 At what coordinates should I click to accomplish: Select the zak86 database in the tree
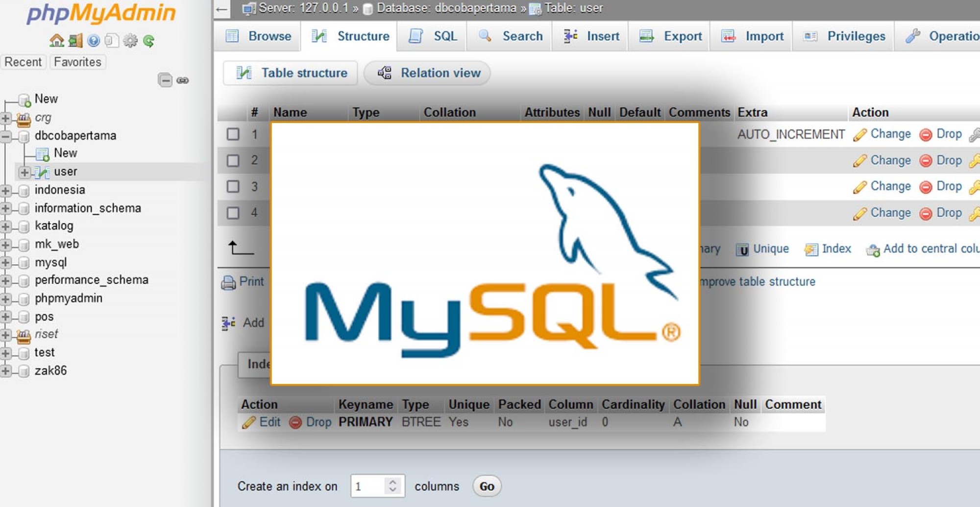[x=50, y=371]
